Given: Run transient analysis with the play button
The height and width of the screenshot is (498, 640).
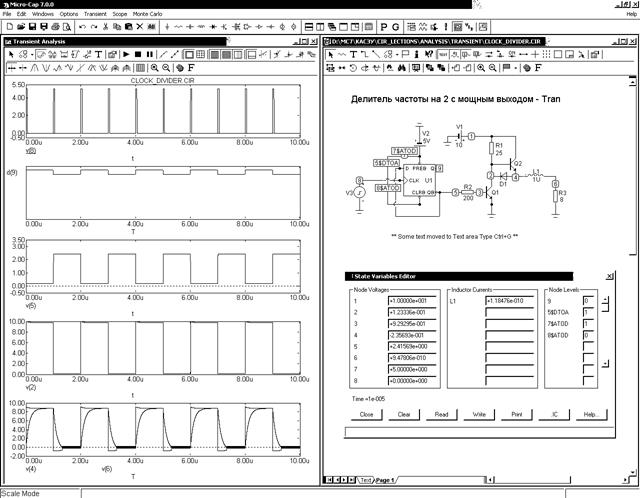Looking at the screenshot, I should point(127,54).
